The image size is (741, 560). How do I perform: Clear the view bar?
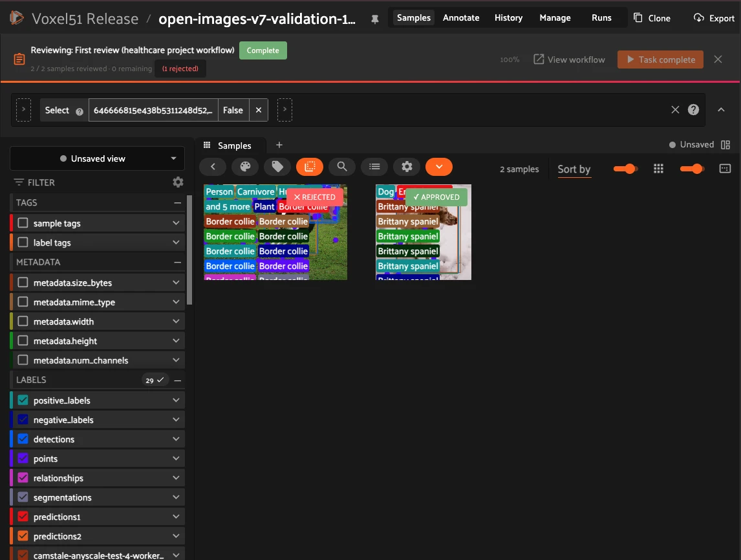pyautogui.click(x=675, y=110)
